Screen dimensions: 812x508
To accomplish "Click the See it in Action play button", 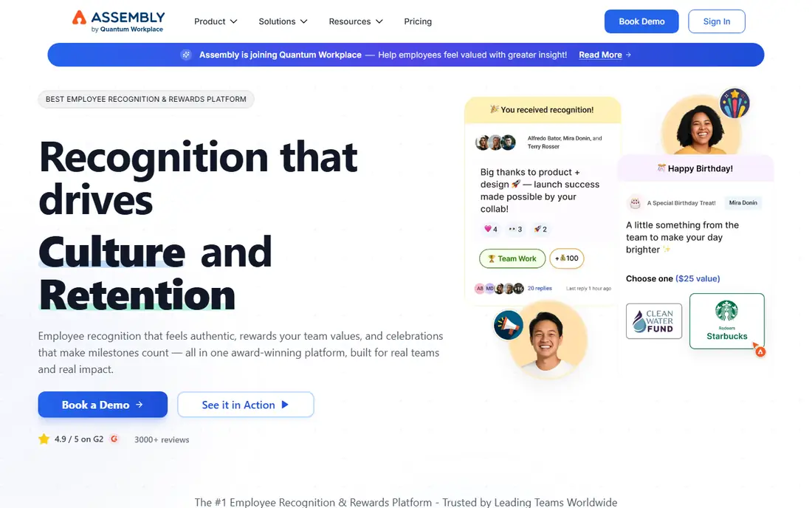I will pos(246,405).
